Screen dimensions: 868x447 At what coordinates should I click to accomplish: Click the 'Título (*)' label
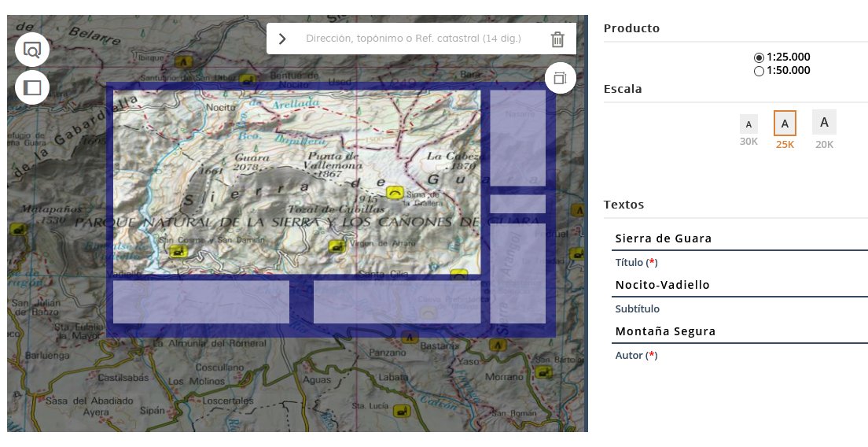[x=637, y=263]
